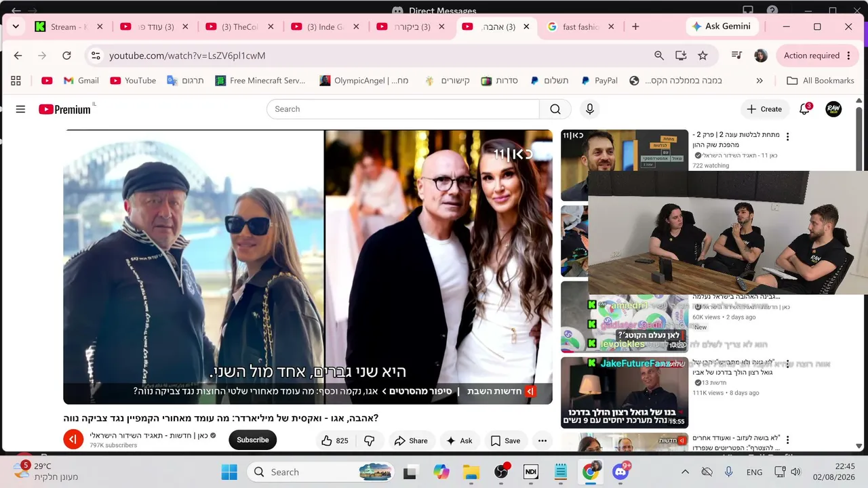This screenshot has height=488, width=868.
Task: Switch to the Inde G YouTube tab
Action: (x=326, y=27)
